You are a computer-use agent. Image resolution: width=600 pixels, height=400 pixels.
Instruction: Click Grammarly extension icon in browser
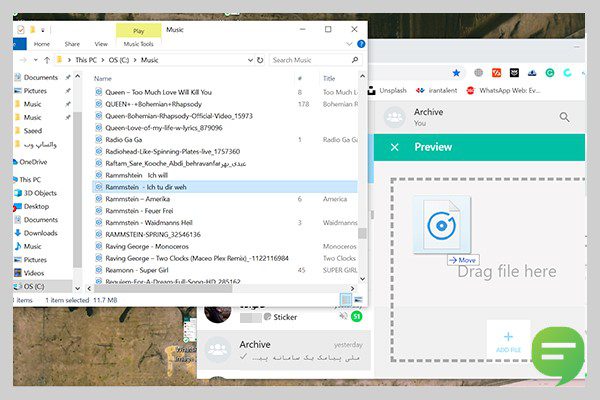(x=550, y=73)
